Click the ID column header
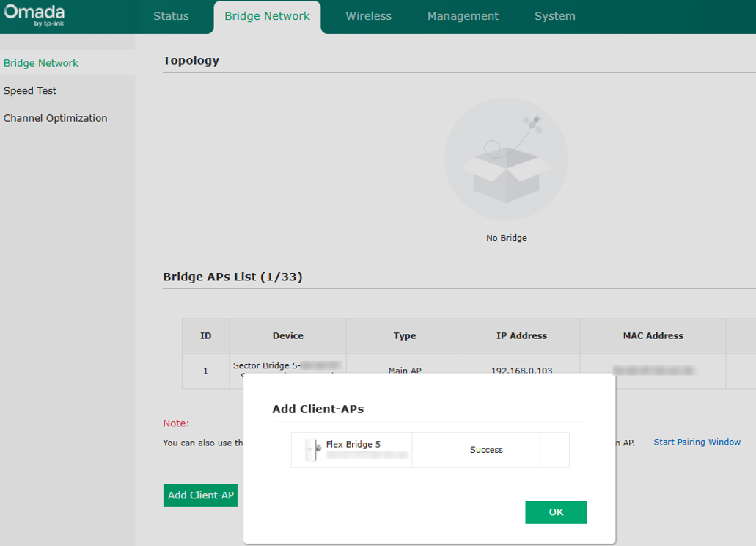 click(206, 335)
